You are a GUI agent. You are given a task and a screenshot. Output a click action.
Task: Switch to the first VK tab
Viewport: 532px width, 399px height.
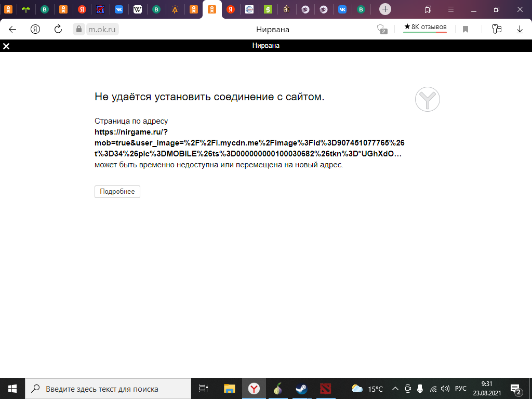(x=119, y=9)
